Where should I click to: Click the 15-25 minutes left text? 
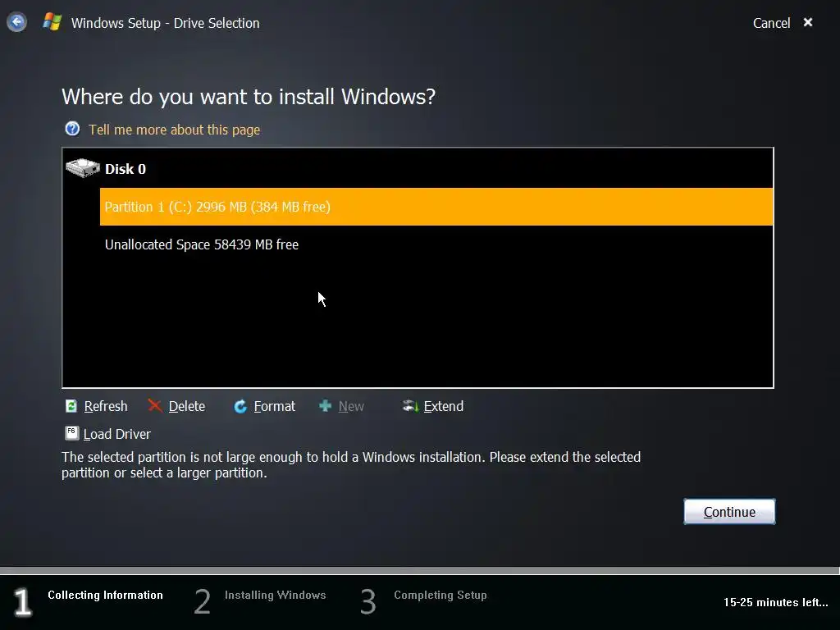point(775,602)
